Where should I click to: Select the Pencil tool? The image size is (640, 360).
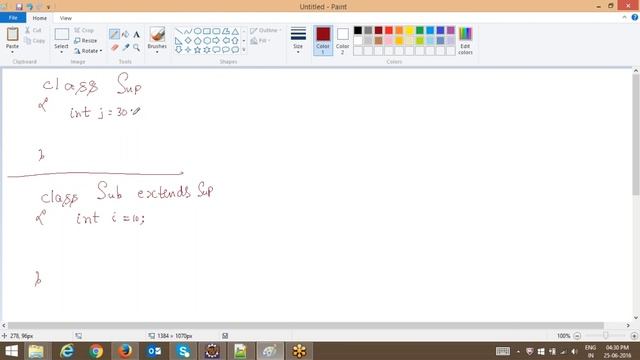(x=114, y=34)
